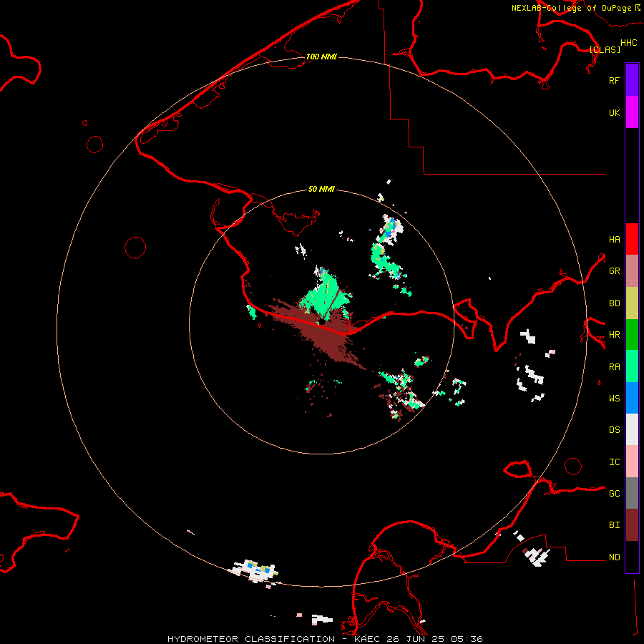Click the UK legend label
This screenshot has height=644, width=644.
[x=614, y=112]
